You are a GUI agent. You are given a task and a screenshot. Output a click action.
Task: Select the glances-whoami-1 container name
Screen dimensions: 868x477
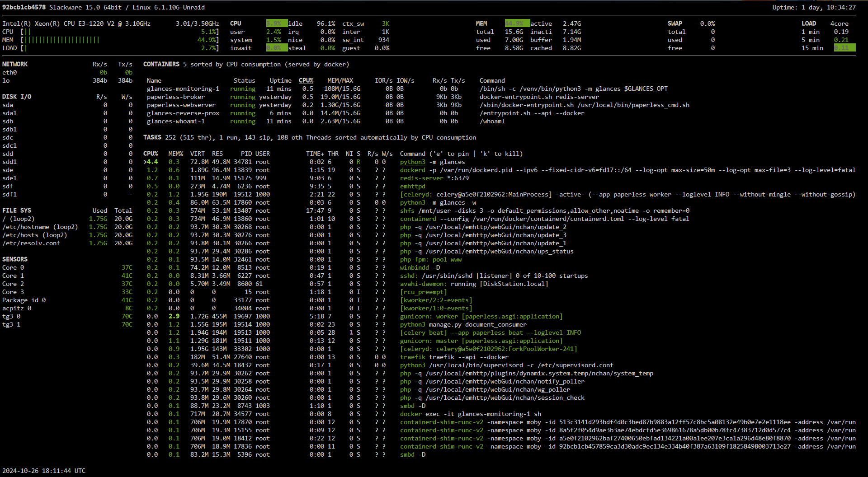[x=176, y=121]
